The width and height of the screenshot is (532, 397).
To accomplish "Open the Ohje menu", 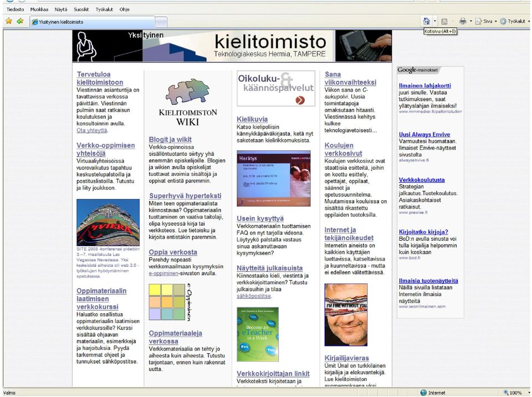I will [124, 9].
